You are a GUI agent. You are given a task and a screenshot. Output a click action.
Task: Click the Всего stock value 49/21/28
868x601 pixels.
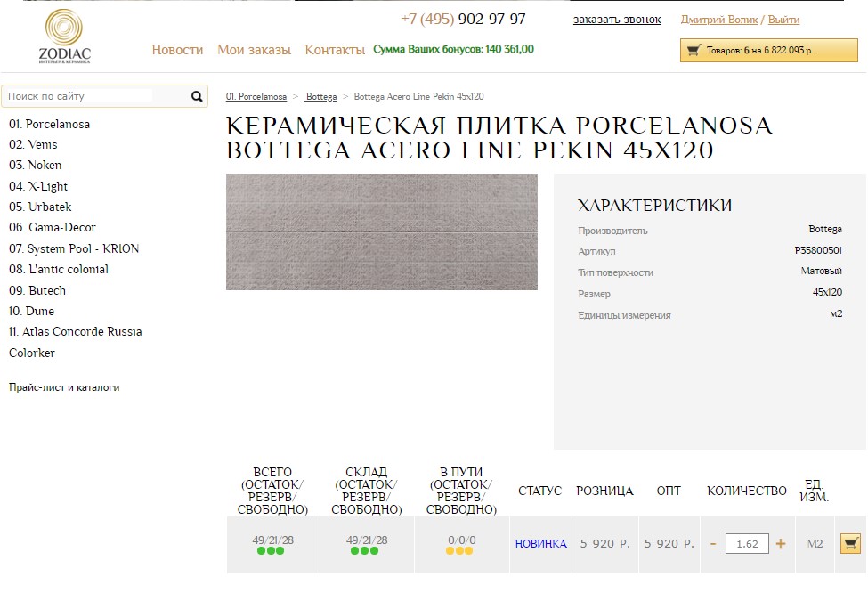coord(273,540)
